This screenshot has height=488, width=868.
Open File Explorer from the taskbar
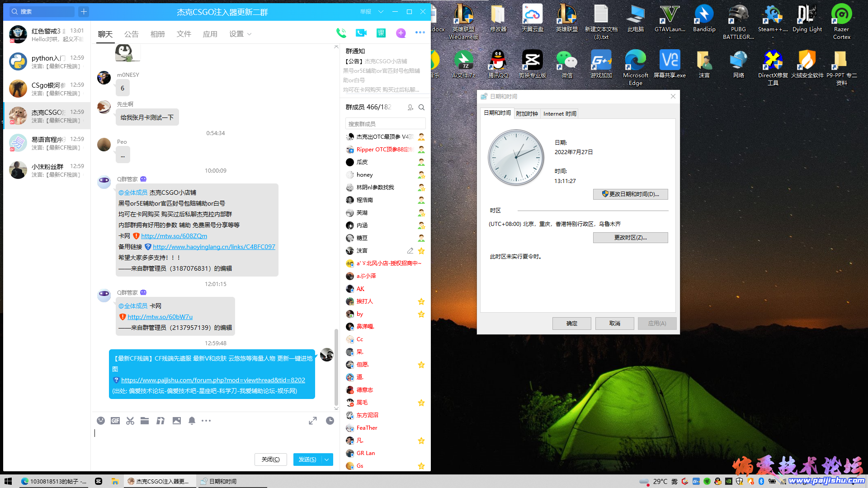coord(115,481)
